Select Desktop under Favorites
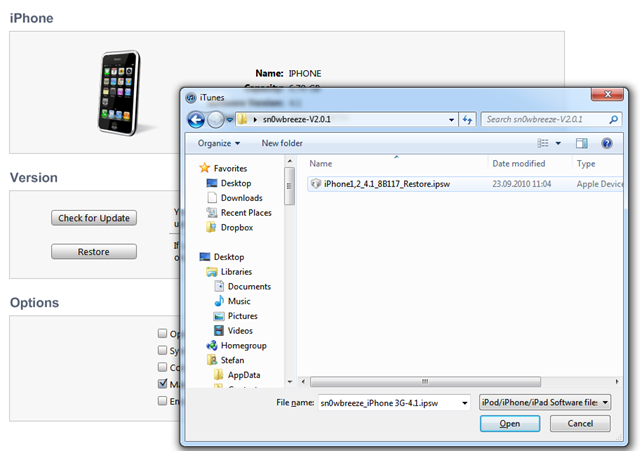 (x=236, y=183)
